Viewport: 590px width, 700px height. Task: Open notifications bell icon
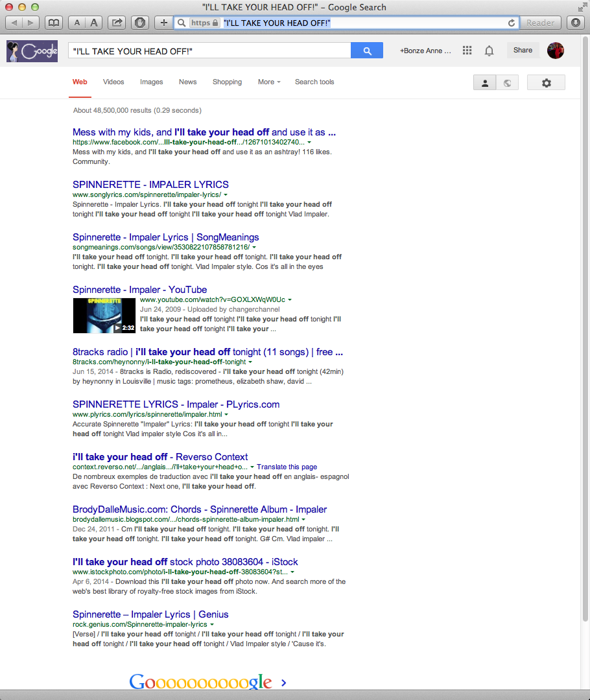[490, 51]
